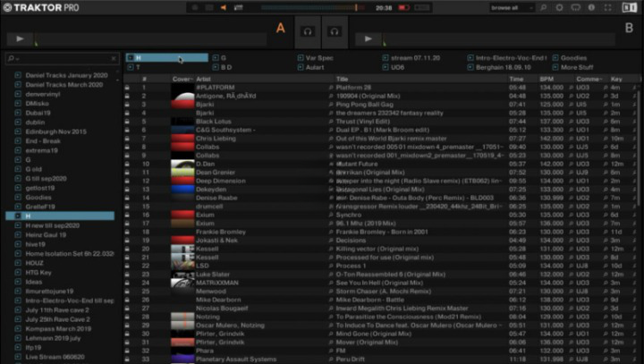Open the Autart favorite playlist
The width and height of the screenshot is (644, 364).
tap(311, 67)
